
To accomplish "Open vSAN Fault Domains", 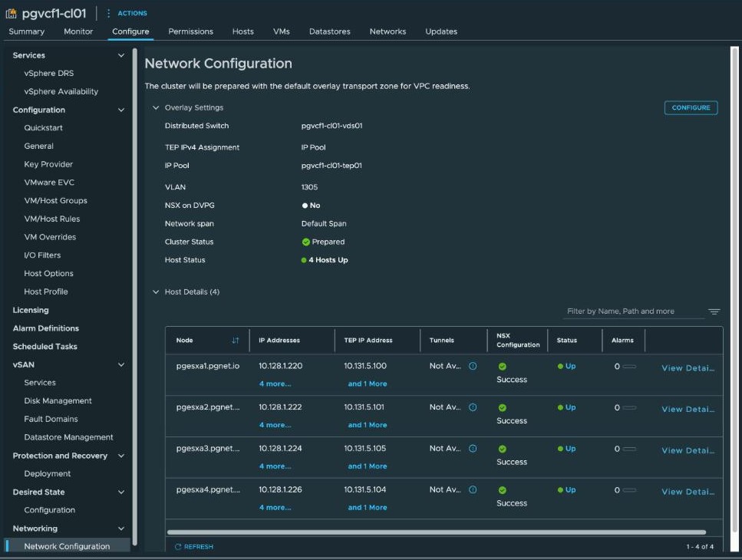I will click(x=51, y=419).
